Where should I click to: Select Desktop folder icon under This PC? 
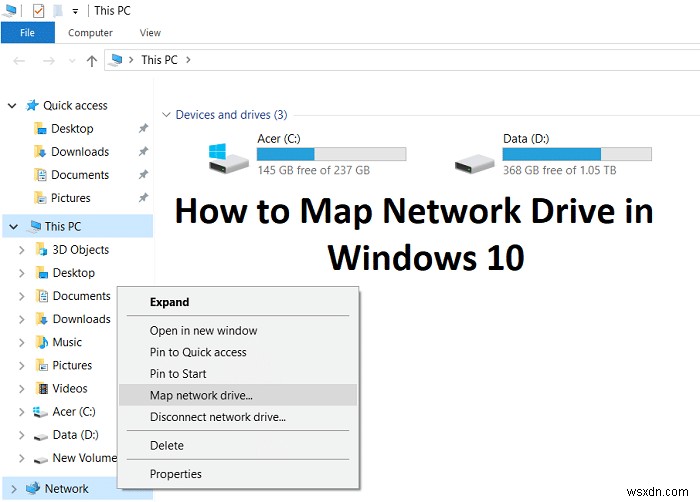point(41,272)
